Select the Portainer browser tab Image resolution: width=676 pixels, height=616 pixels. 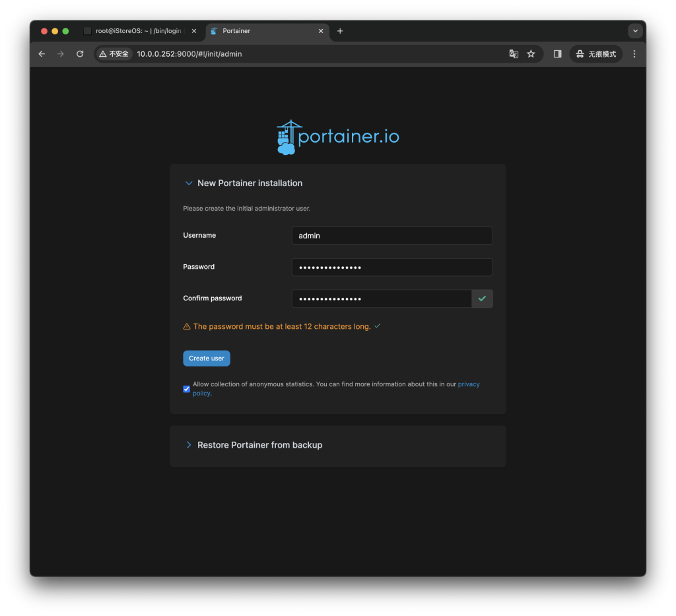[x=264, y=31]
